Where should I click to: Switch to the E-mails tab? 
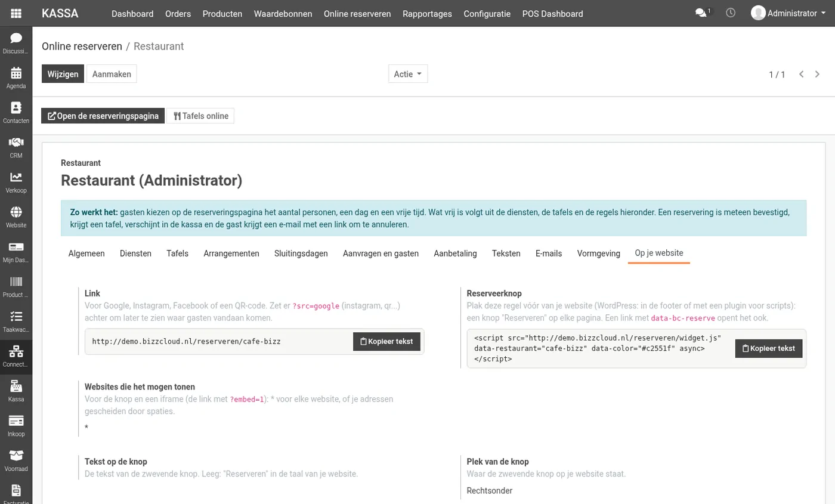coord(549,253)
